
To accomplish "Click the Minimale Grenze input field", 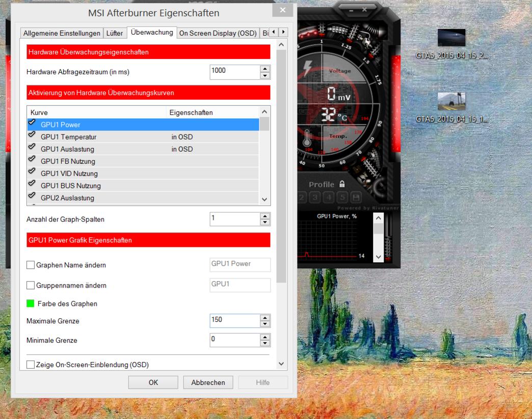I will point(235,340).
